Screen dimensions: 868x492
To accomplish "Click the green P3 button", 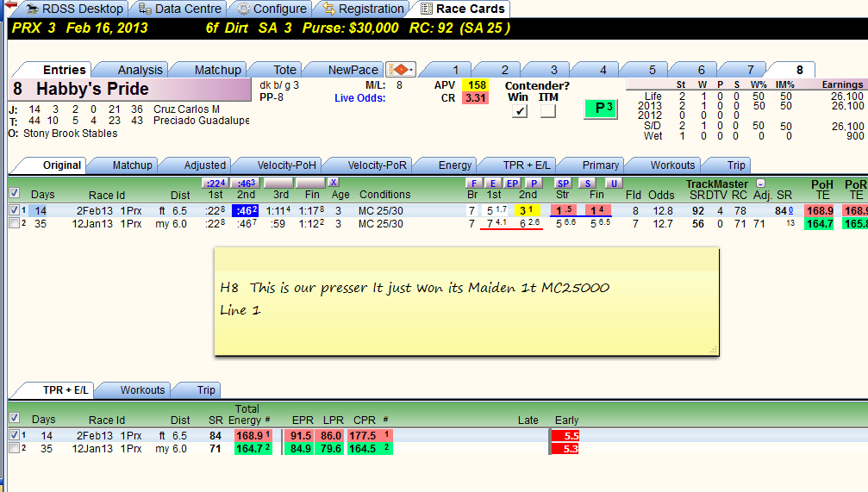I will pos(601,109).
